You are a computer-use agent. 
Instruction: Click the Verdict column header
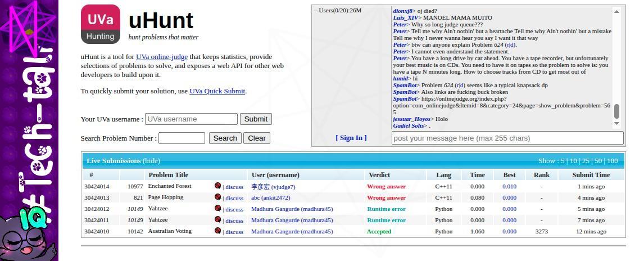click(x=379, y=175)
